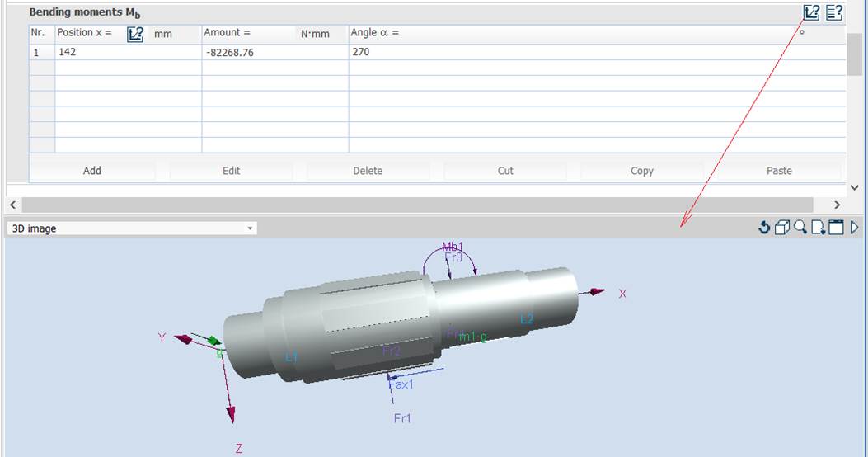The height and width of the screenshot is (457, 868).
Task: Click the export-page icon in the 3D toolbar
Action: click(819, 227)
